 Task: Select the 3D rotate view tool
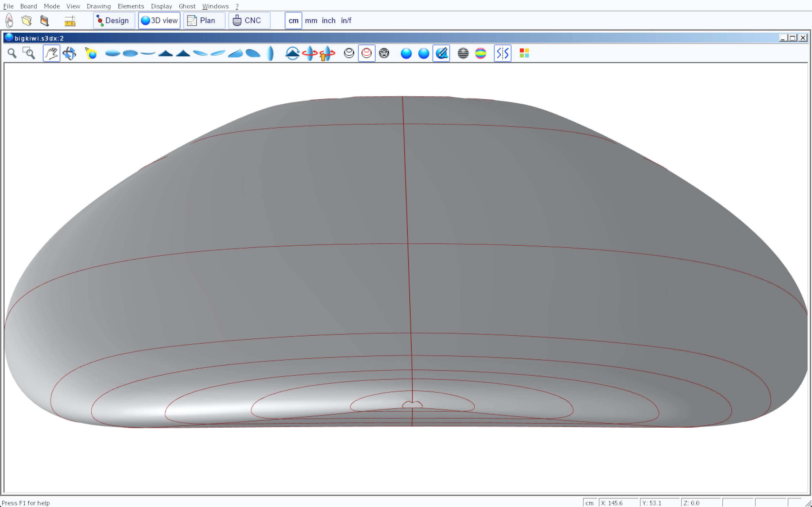click(x=69, y=53)
